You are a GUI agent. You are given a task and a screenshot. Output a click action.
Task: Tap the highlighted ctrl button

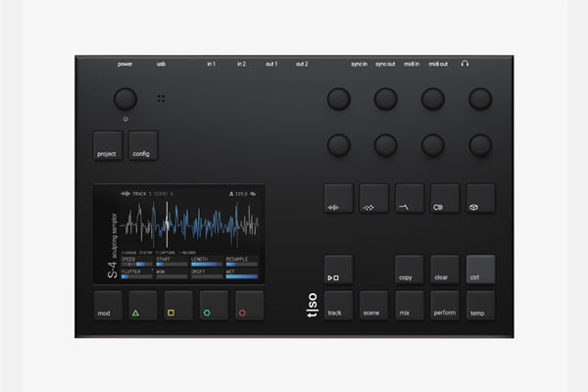(x=480, y=269)
